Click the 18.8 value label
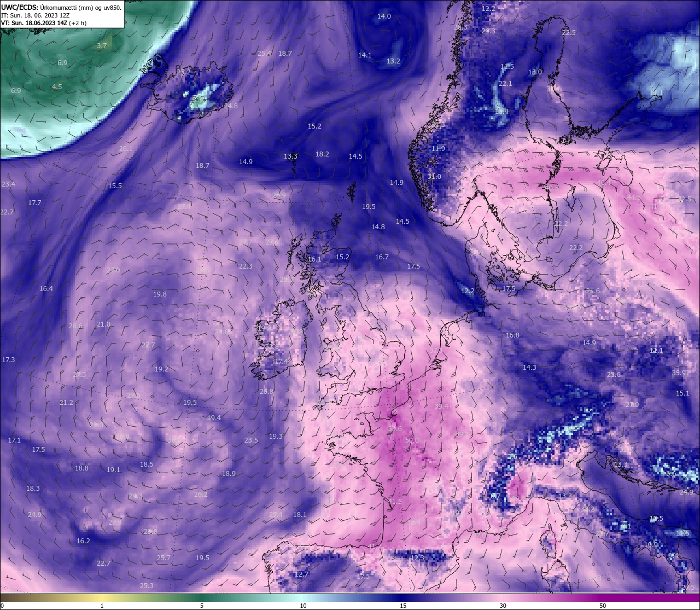Image resolution: width=700 pixels, height=610 pixels. tap(81, 468)
